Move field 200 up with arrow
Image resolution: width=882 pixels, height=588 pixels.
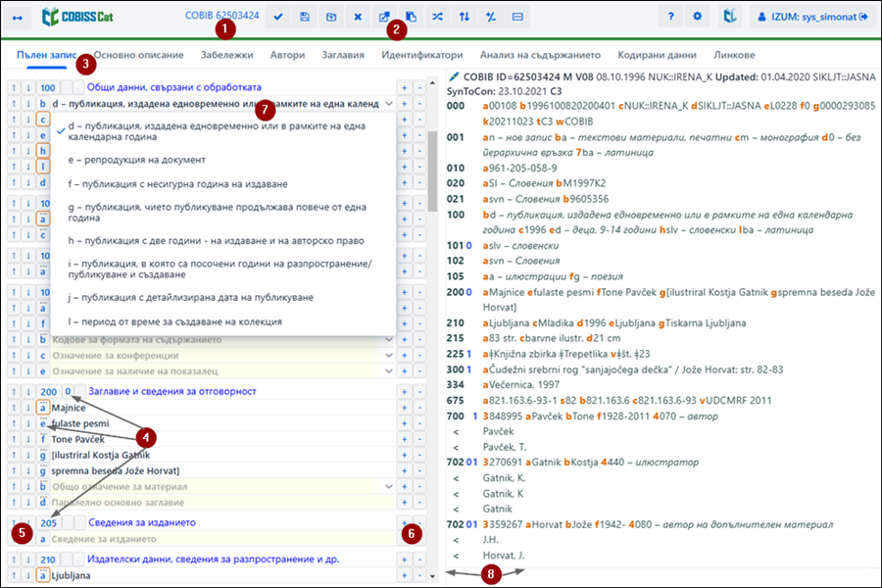tap(14, 392)
